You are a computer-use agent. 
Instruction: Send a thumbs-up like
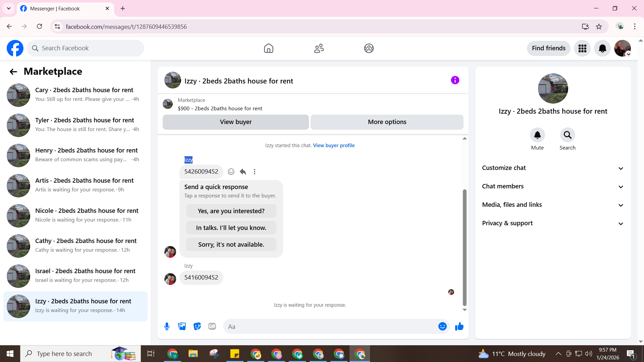click(459, 326)
